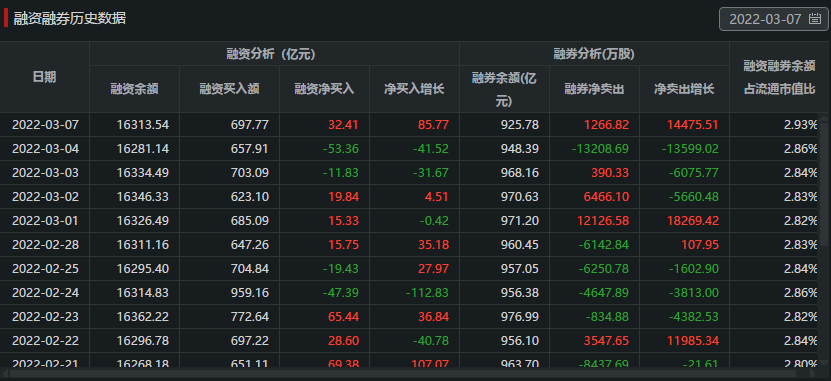The image size is (831, 381).
Task: Select the 2022-02-22 date row cell
Action: point(45,341)
